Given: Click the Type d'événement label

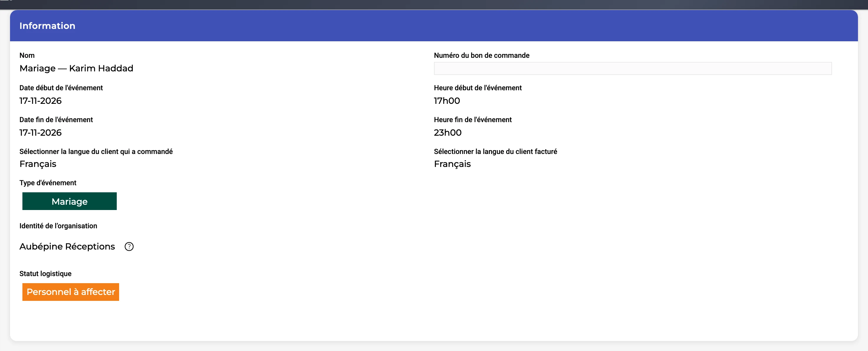Looking at the screenshot, I should click(48, 183).
